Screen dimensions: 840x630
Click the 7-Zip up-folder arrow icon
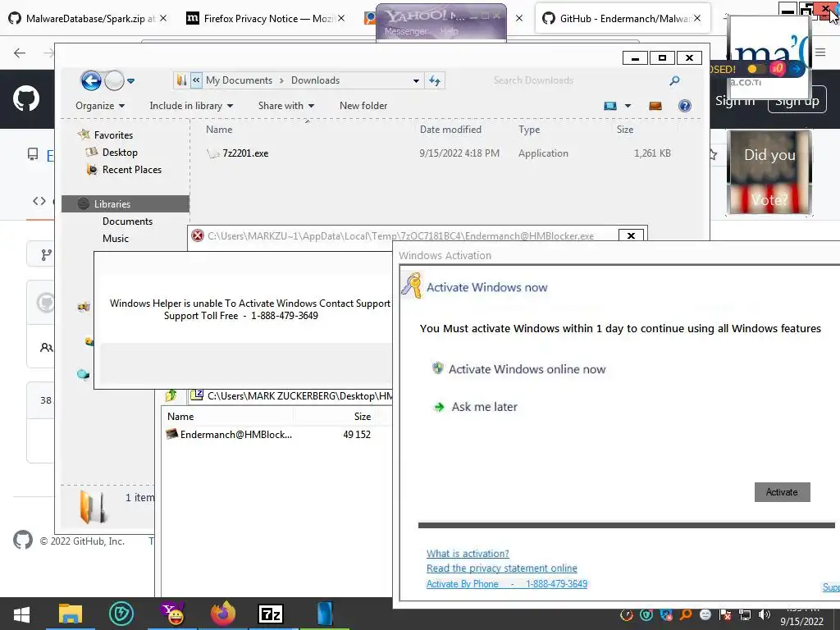(x=171, y=395)
